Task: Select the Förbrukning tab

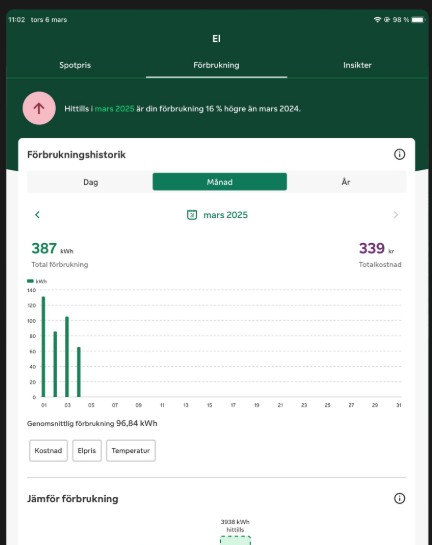Action: click(x=216, y=65)
